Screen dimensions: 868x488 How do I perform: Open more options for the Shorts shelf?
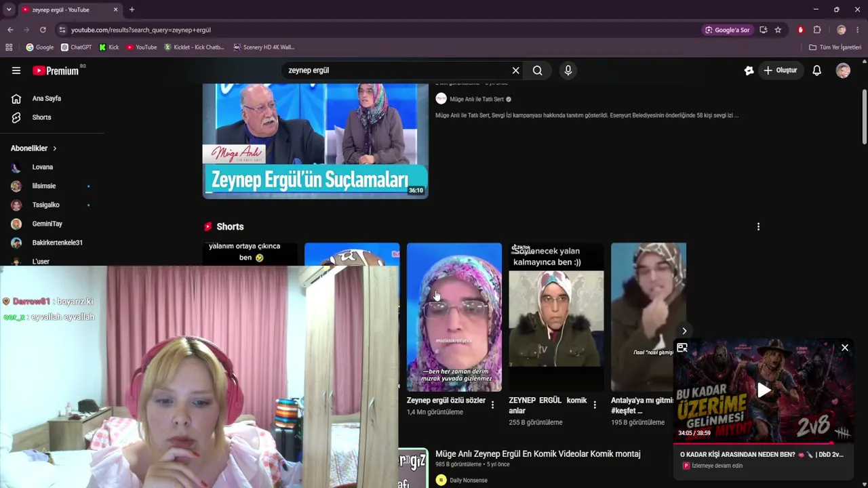click(758, 226)
